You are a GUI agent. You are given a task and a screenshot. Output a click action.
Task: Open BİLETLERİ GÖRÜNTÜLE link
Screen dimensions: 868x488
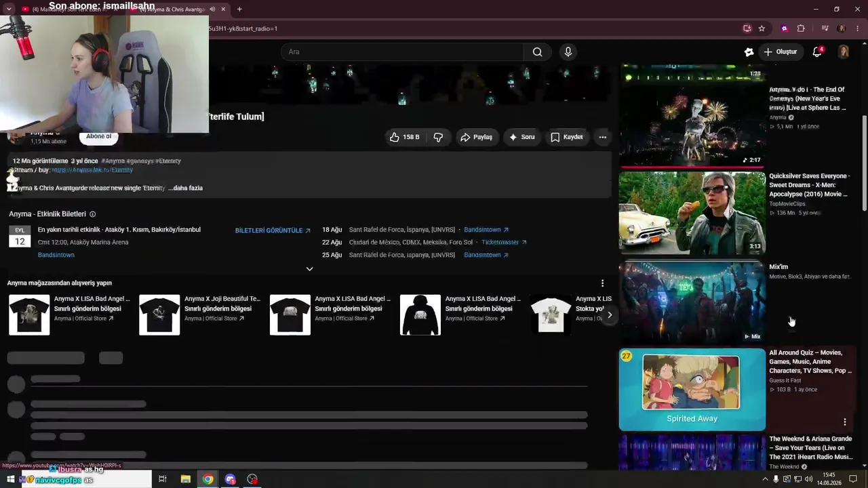[273, 230]
